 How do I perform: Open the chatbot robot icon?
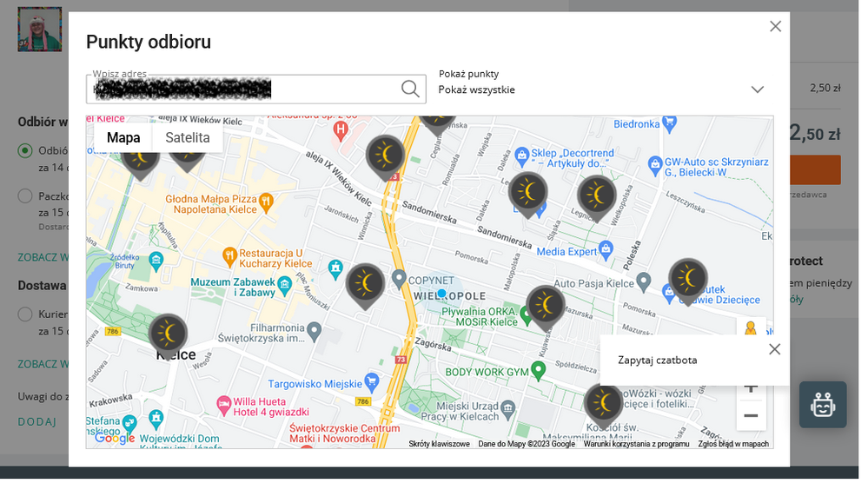coord(822,405)
